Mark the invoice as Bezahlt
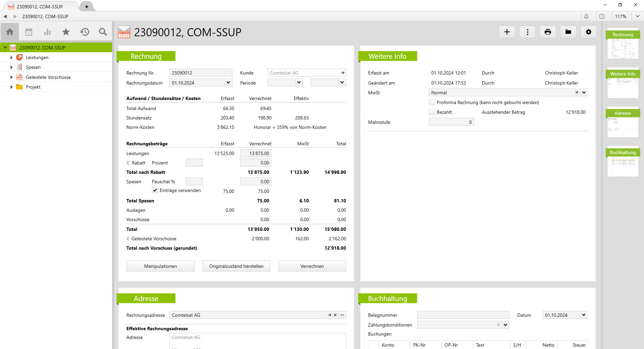The height and width of the screenshot is (349, 644). coord(432,112)
